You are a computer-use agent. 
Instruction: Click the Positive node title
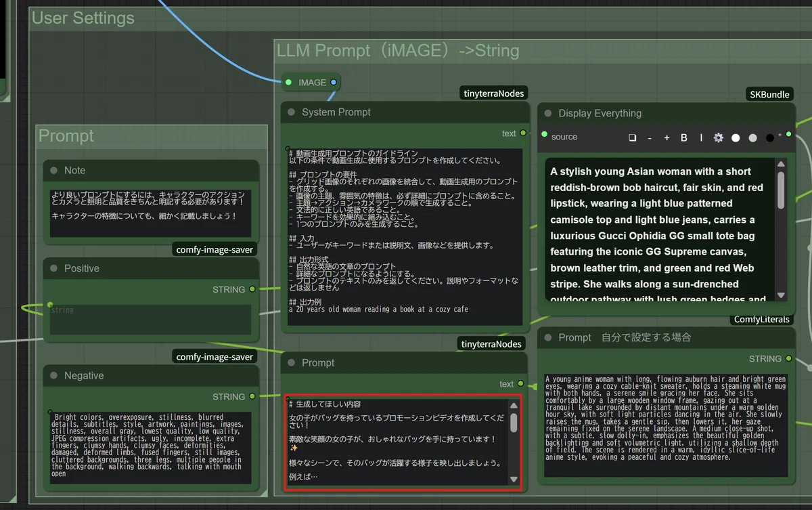point(82,269)
